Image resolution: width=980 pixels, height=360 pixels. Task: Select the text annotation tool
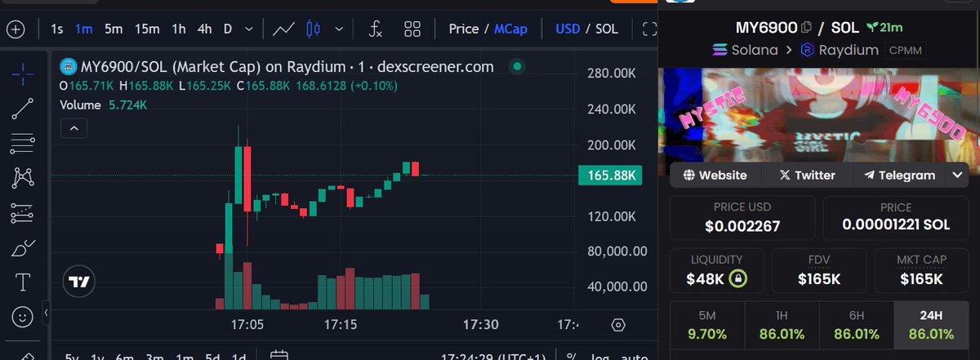tap(22, 282)
